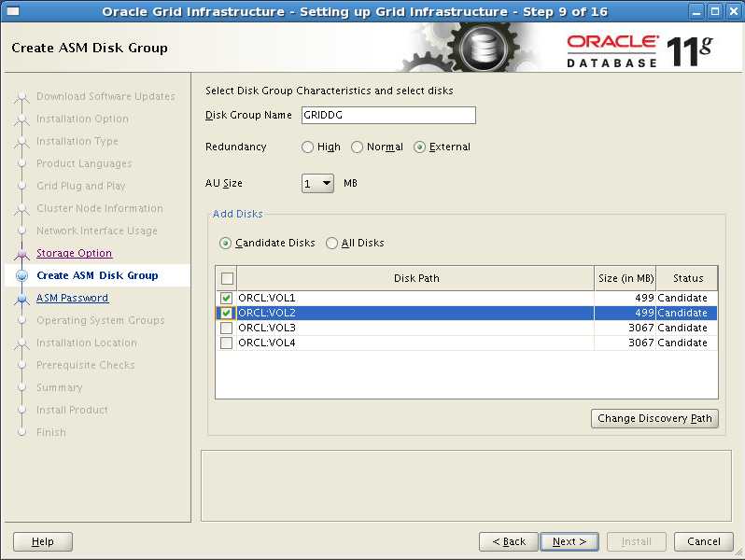Screen dimensions: 745x560
Task: Select Create ASM Disk Group step
Action: [x=97, y=275]
